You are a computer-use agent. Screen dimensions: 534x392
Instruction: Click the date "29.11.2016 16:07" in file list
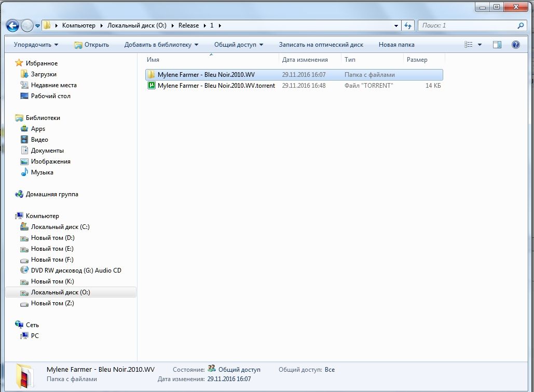[x=304, y=75]
